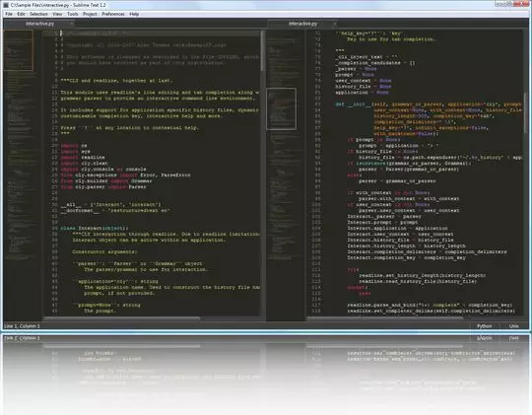This screenshot has width=532, height=415.
Task: Select the right interactive.py tab
Action: pyautogui.click(x=302, y=24)
